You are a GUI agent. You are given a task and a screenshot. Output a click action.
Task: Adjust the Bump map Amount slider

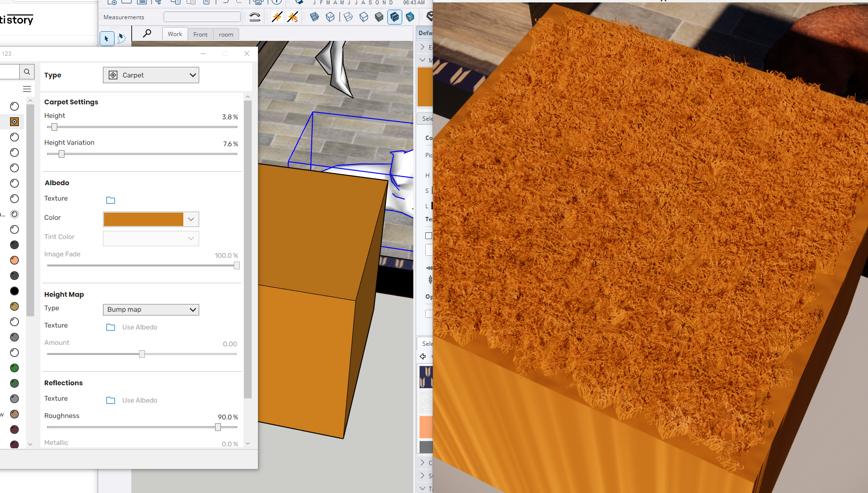click(x=142, y=354)
